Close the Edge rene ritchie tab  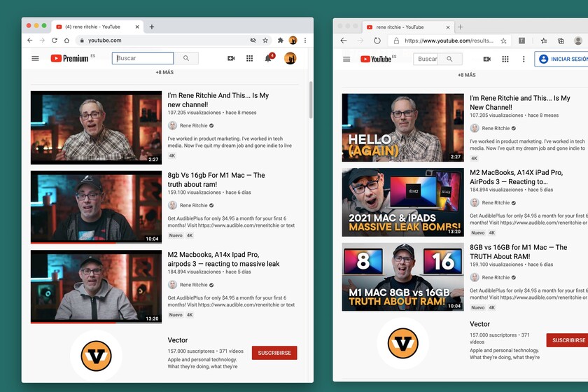tap(448, 27)
